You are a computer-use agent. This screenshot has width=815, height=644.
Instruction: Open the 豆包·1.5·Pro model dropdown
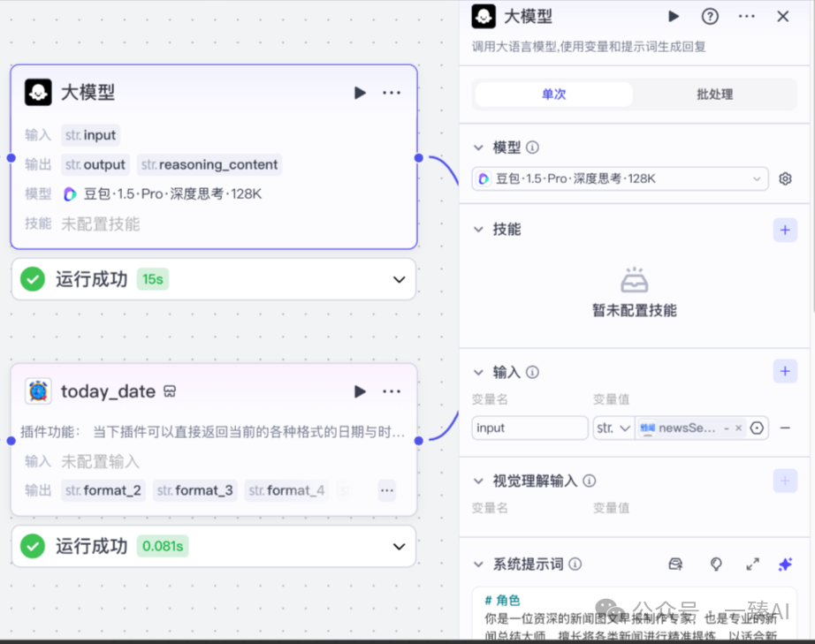click(x=619, y=178)
